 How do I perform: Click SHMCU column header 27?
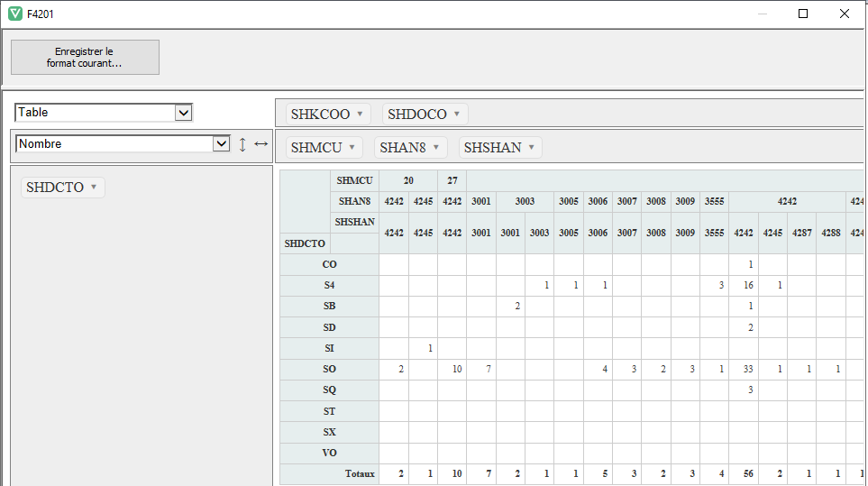click(452, 180)
